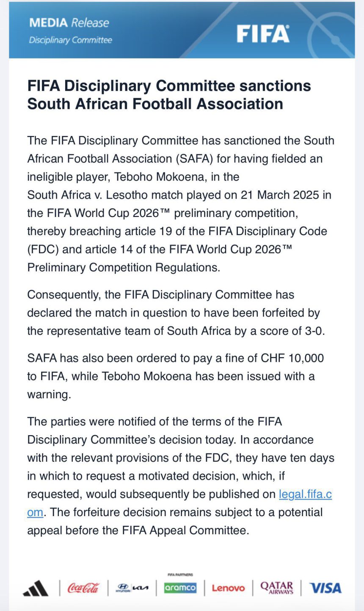This screenshot has height=611, width=364.
Task: Click the red Lenovo logo
Action: click(228, 588)
